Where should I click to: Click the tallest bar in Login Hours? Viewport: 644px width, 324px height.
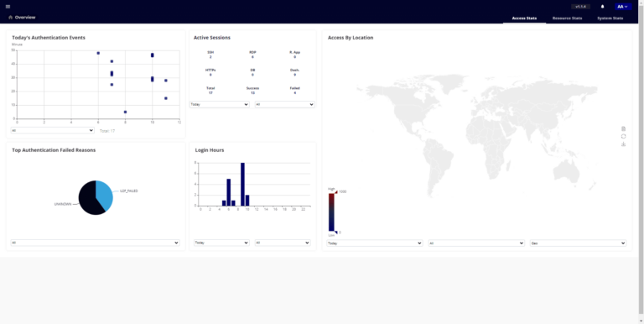tap(242, 184)
